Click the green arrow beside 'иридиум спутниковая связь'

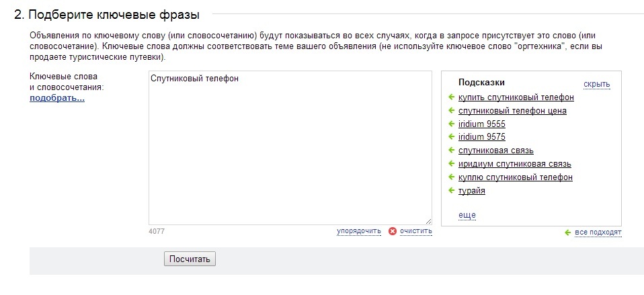(x=451, y=164)
